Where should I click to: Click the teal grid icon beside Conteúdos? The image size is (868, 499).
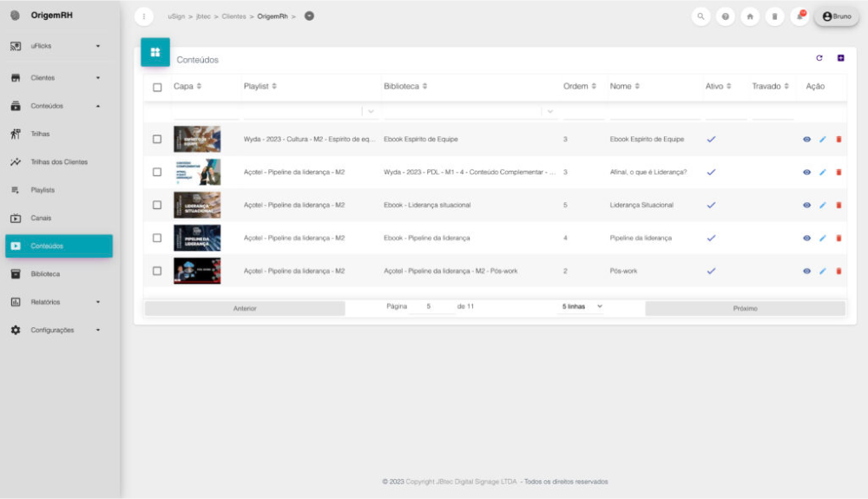tap(155, 52)
